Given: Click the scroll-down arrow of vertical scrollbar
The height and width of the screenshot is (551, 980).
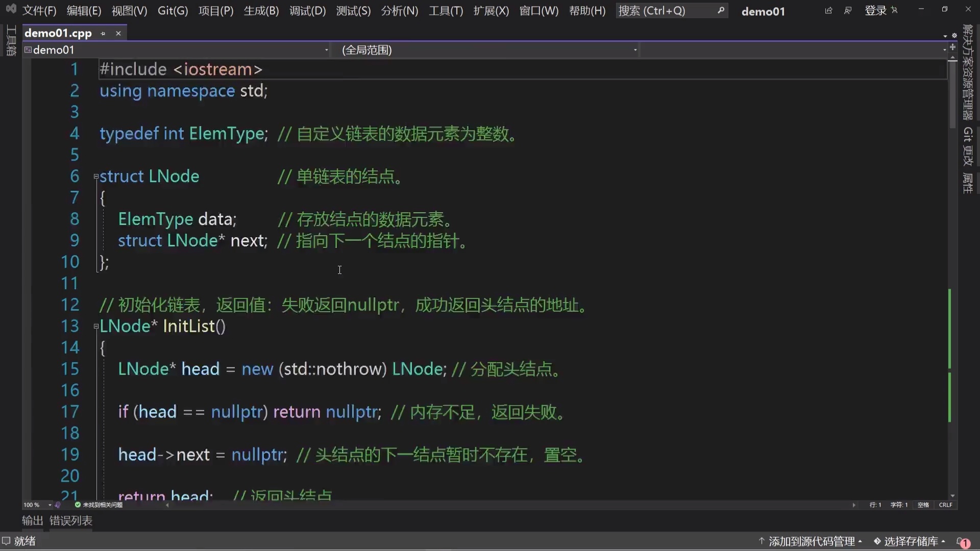Looking at the screenshot, I should click(952, 496).
